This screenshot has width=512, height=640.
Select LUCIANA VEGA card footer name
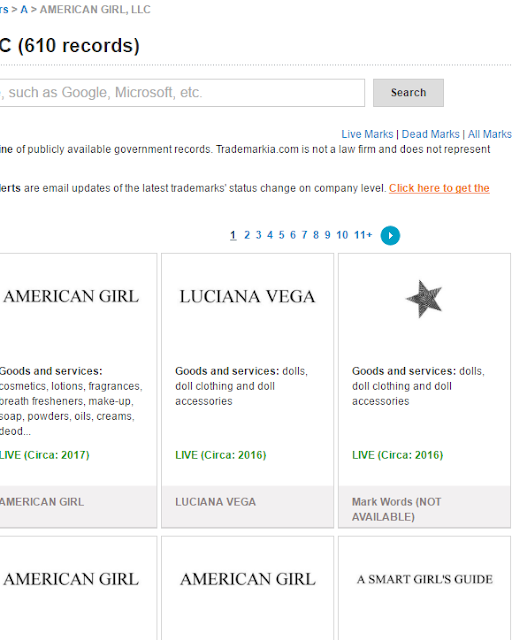coord(215,502)
